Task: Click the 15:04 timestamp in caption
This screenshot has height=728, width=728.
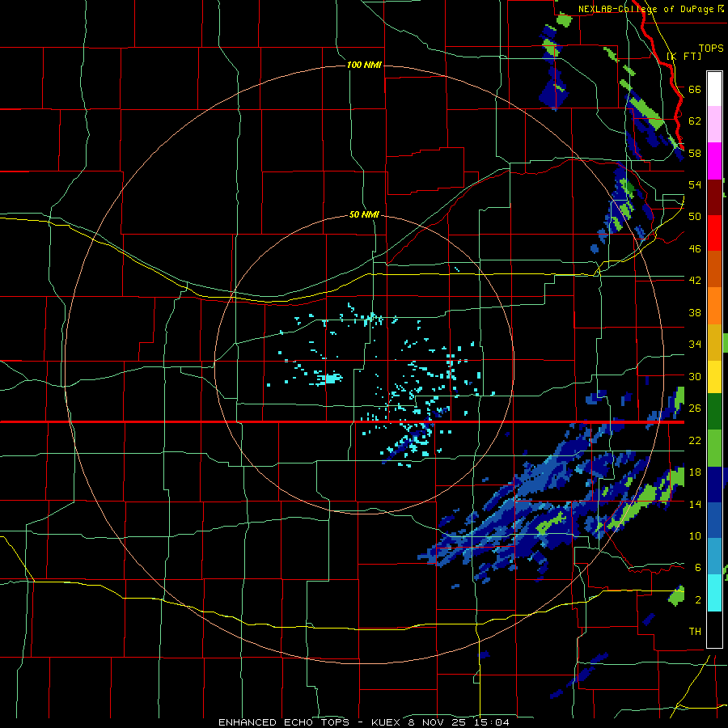Action: point(491,722)
